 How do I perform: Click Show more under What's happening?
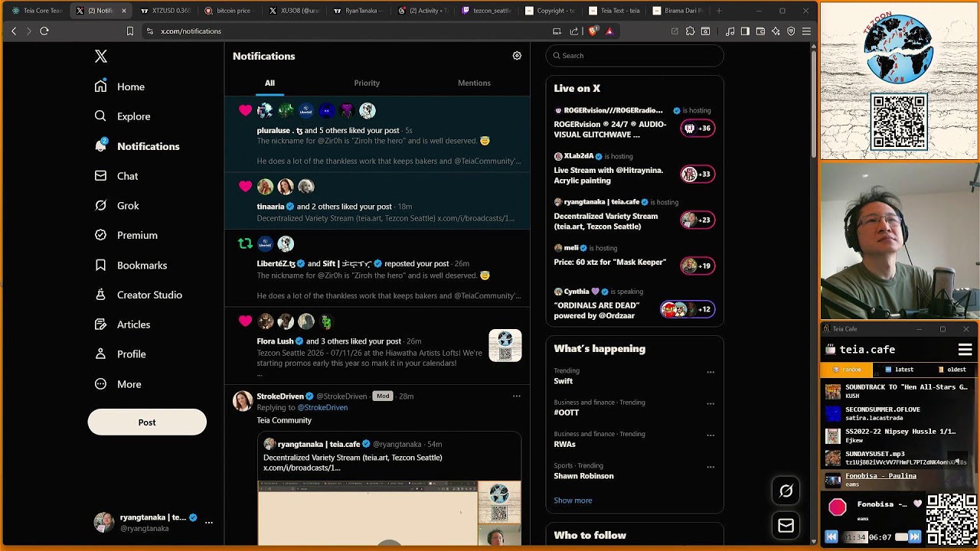tap(573, 500)
